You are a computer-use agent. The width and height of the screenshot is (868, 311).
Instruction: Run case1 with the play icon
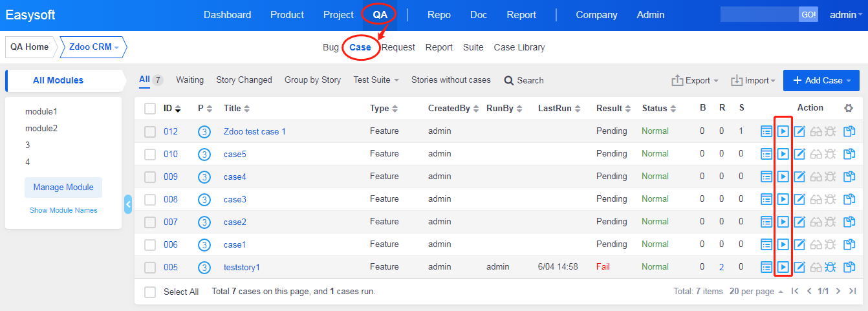(x=783, y=244)
